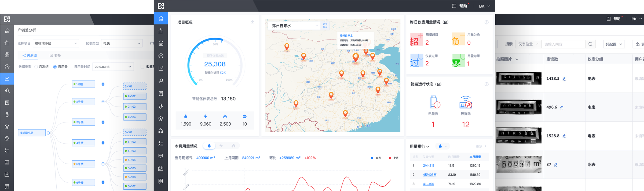
Task: Open the 更多 link in 用量排行
Action: point(481,146)
